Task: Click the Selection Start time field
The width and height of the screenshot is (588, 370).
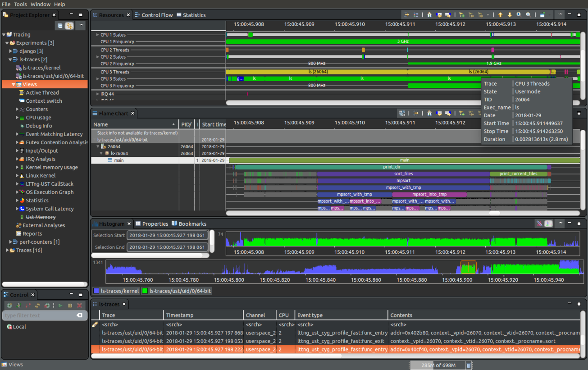Action: [x=167, y=235]
